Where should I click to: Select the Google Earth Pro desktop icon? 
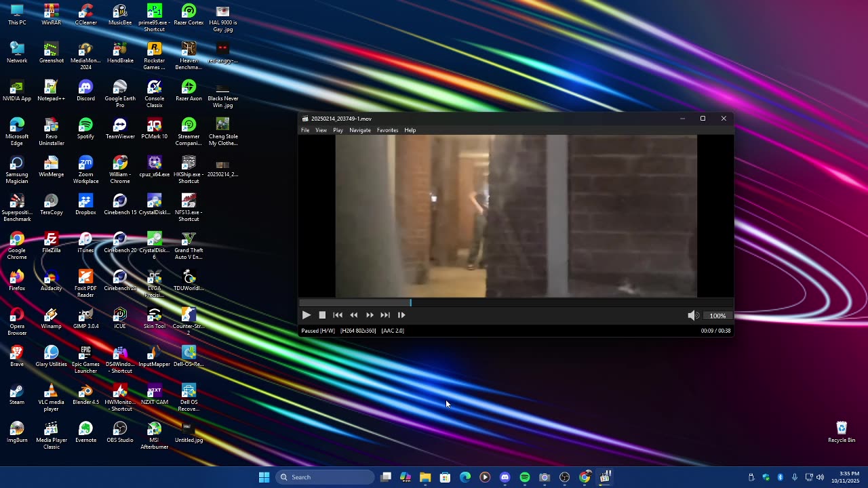[x=120, y=94]
